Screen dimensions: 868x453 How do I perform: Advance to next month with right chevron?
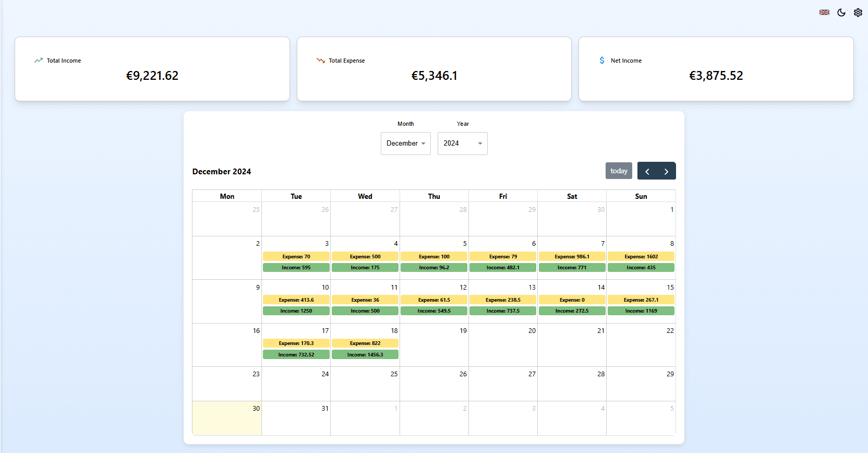coord(666,171)
